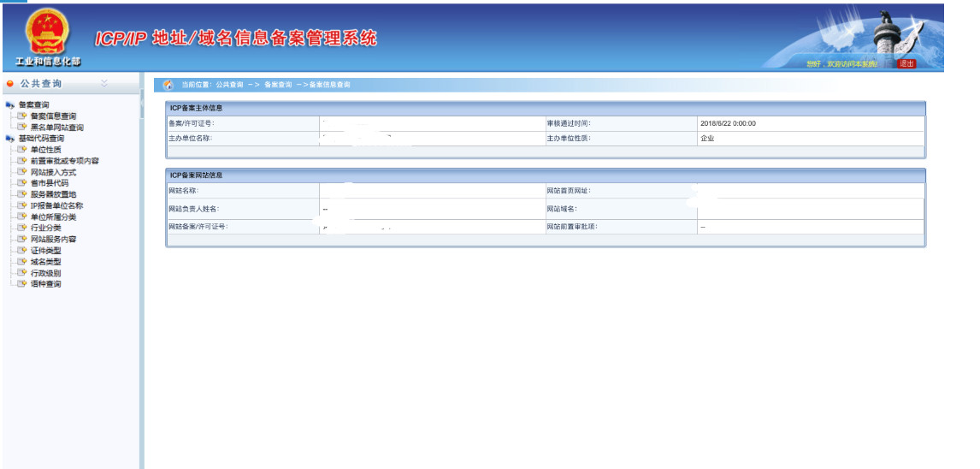
Task: Click the page icon beside 前置审批或专项内容
Action: coord(22,161)
